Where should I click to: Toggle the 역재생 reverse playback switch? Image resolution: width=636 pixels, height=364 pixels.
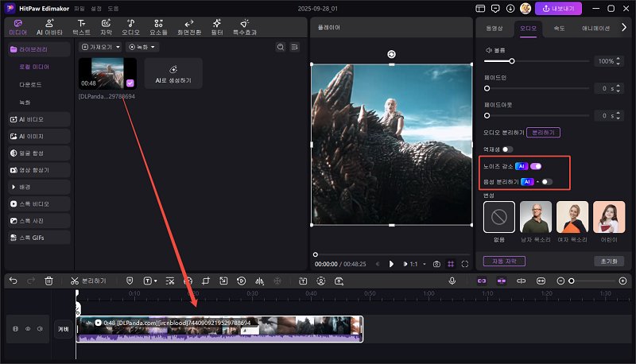(507, 149)
